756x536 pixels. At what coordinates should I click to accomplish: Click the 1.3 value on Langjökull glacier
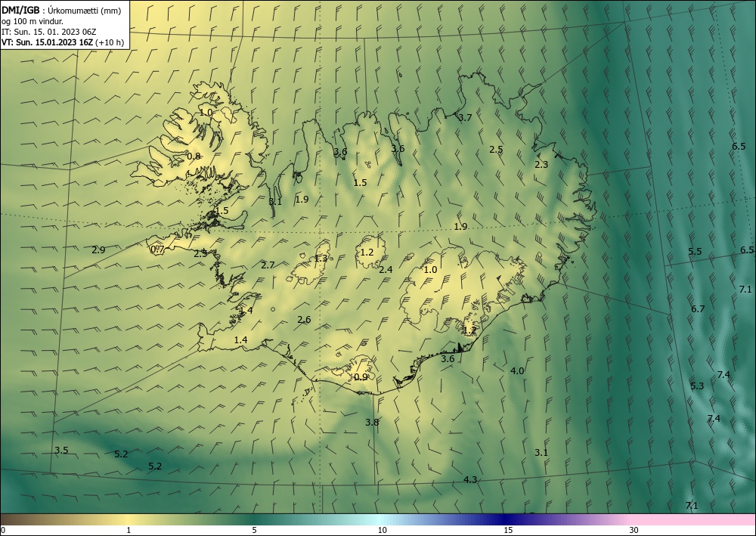[x=321, y=259]
